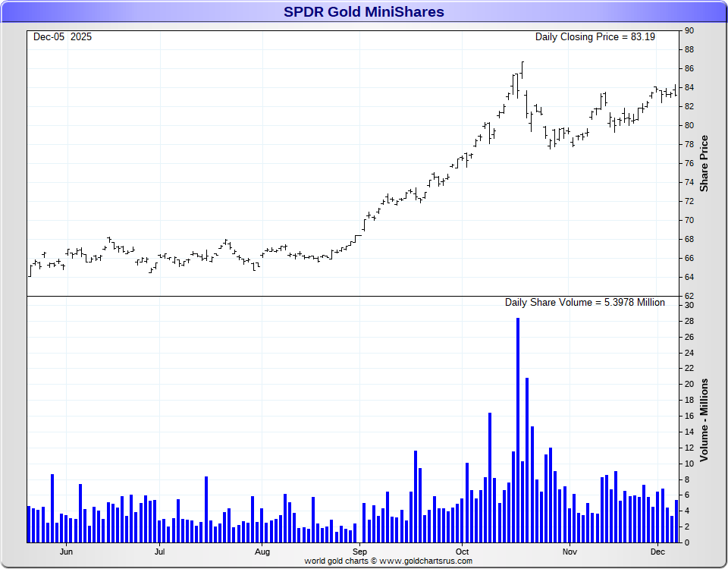This screenshot has width=728, height=569.
Task: Click the 74 tick on the price axis
Action: 689,183
